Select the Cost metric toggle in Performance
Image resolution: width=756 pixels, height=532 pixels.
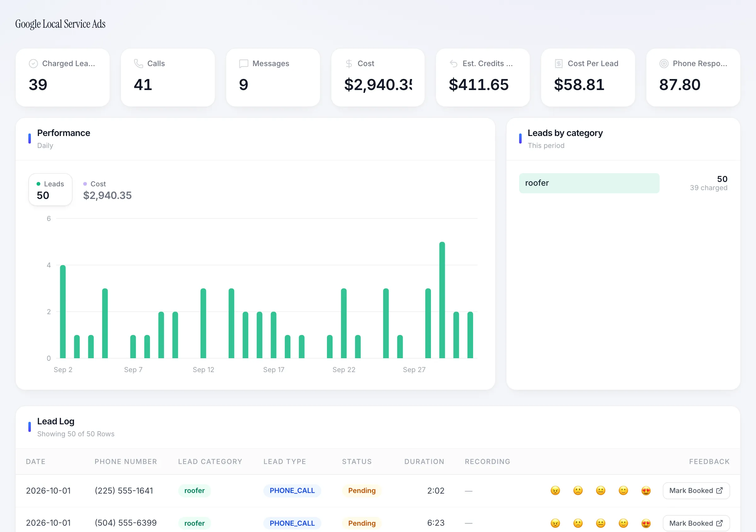click(x=107, y=190)
